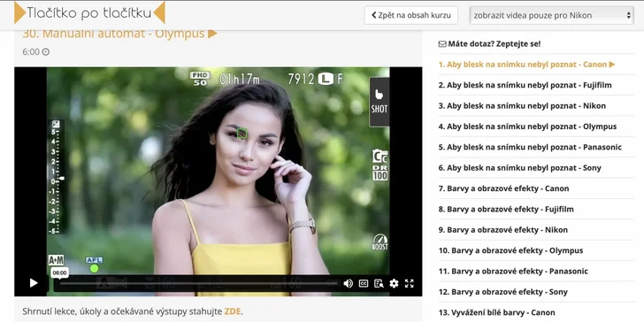Enter fullscreen mode in video player
Viewport: 644px width, 322px height.
tap(409, 283)
